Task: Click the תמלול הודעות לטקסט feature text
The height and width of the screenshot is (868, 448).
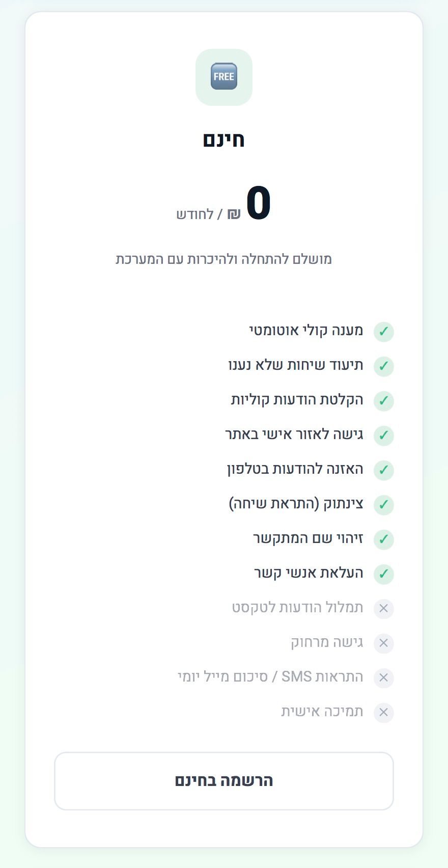Action: click(297, 608)
